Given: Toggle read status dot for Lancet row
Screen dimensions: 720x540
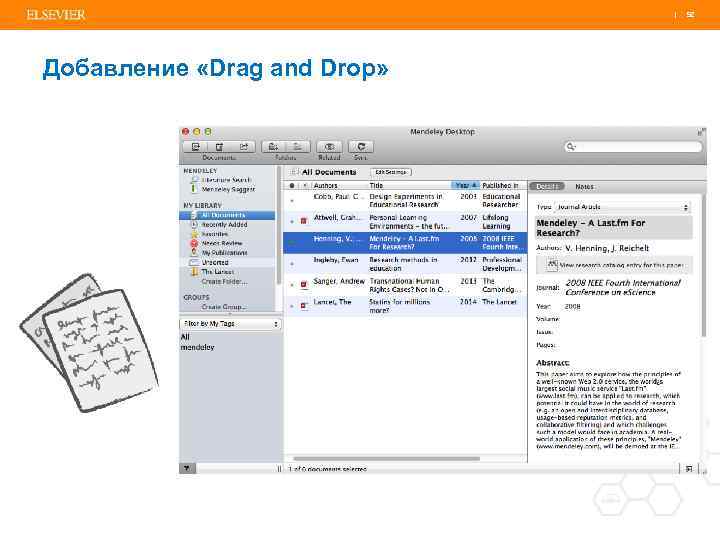Looking at the screenshot, I should pos(292,306).
